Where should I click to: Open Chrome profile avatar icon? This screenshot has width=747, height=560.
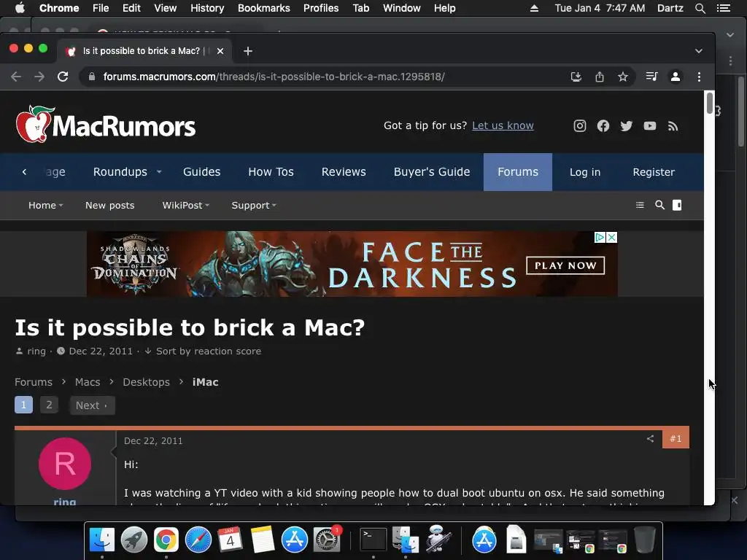675,77
